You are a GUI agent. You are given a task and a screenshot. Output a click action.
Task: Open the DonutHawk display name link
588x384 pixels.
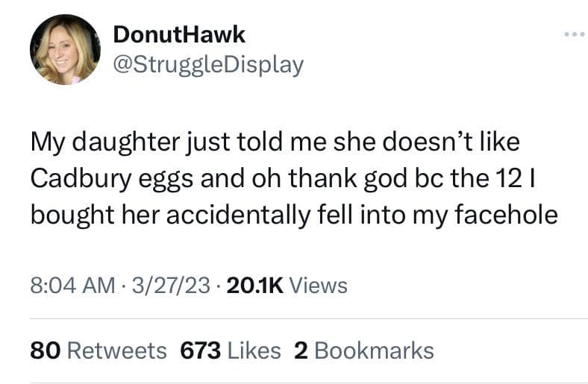178,34
